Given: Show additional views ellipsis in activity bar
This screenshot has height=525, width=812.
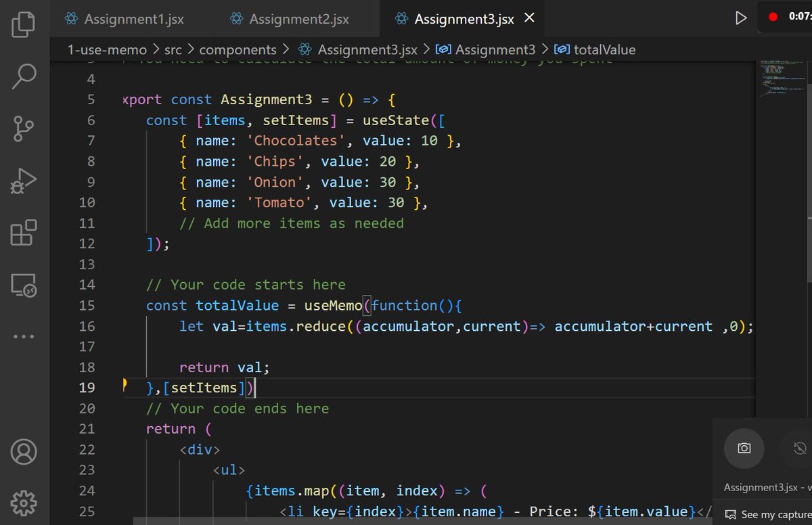Looking at the screenshot, I should pos(24,336).
